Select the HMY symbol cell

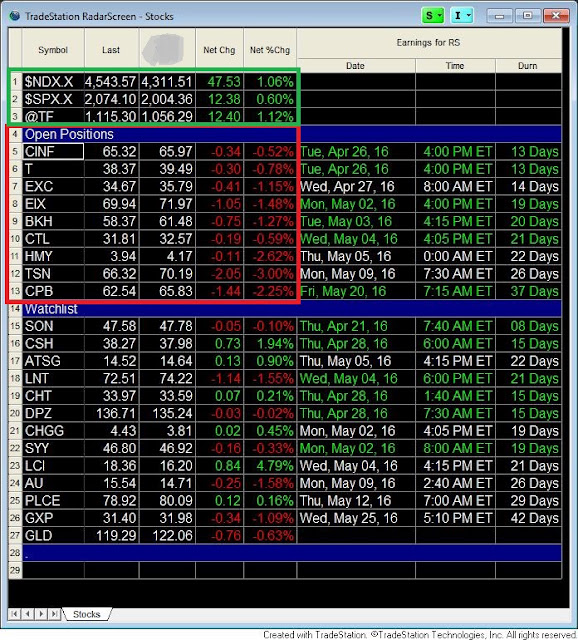point(53,256)
